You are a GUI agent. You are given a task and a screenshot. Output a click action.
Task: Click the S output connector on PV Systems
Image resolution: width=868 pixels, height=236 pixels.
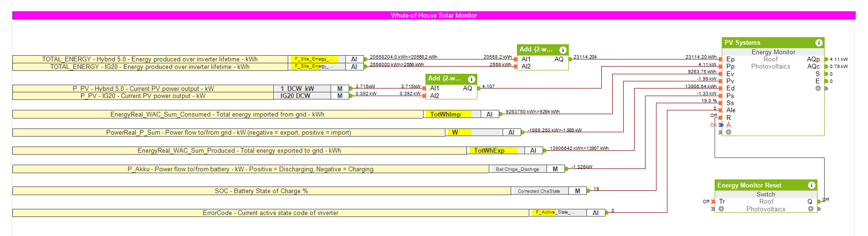click(826, 74)
